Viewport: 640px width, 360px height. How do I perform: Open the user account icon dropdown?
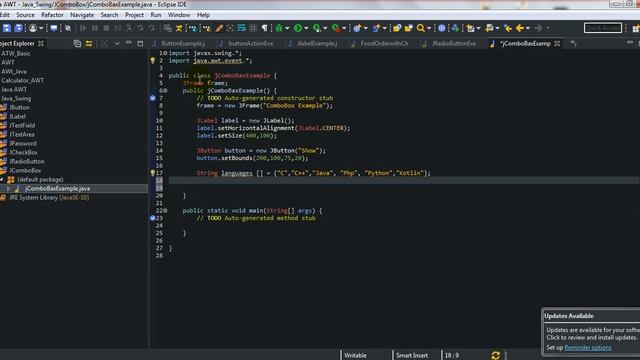[41, 28]
